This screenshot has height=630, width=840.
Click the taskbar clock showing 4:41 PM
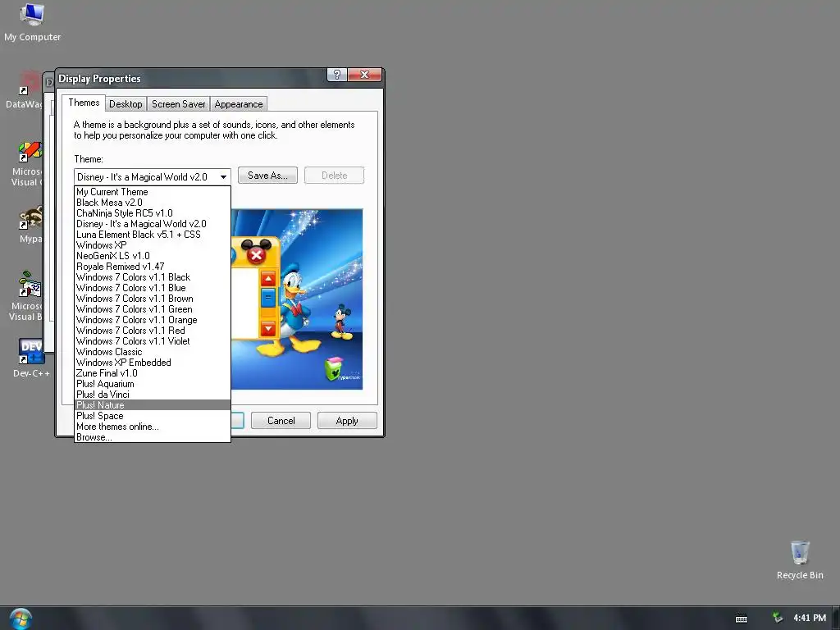810,618
